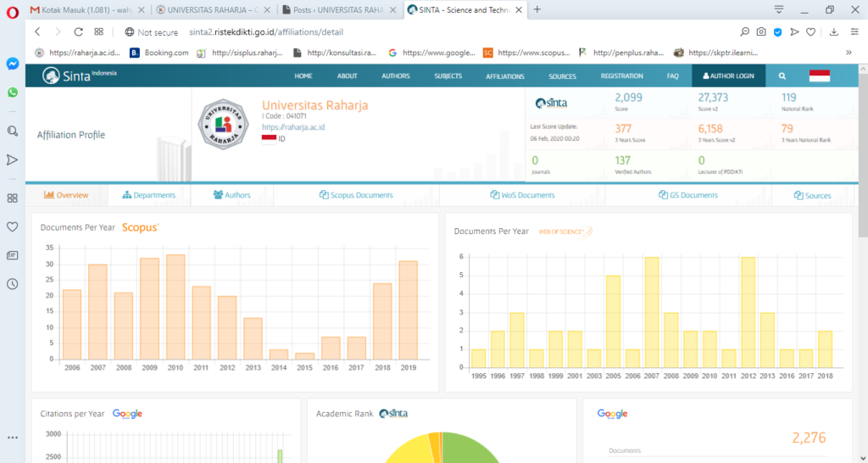
Task: Open the ad blocker shield icon
Action: click(778, 32)
